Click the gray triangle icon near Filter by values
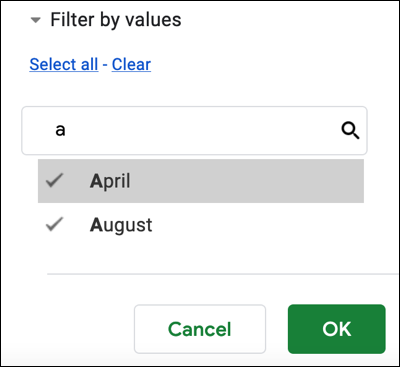 [35, 20]
